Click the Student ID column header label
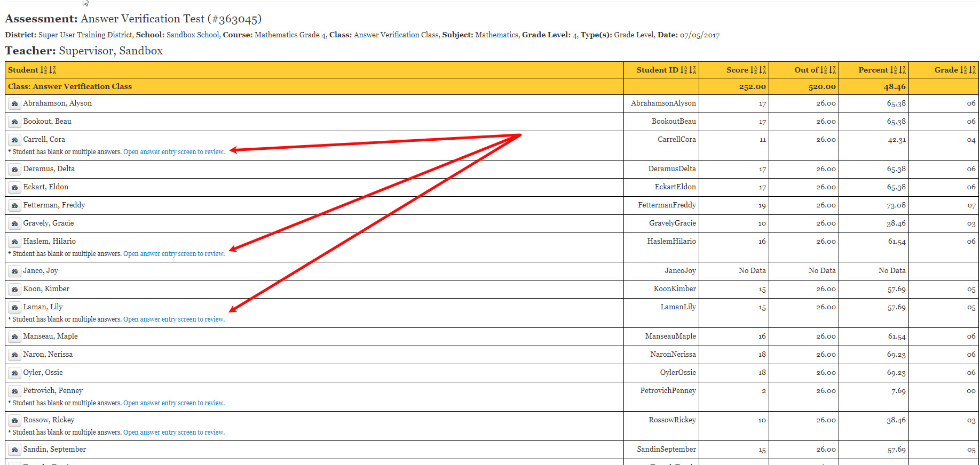980x465 pixels. point(657,70)
